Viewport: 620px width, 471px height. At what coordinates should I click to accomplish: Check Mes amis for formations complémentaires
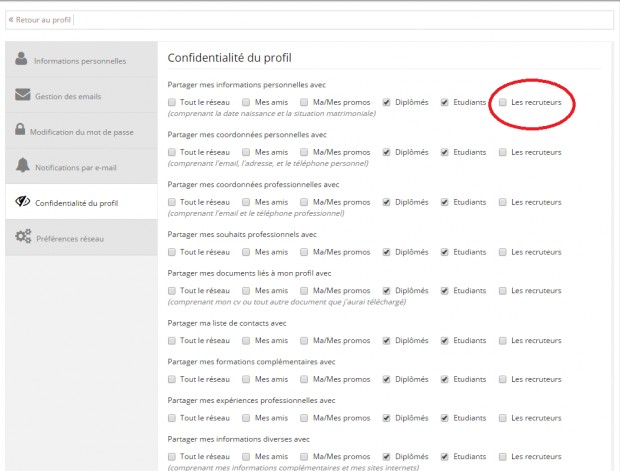[x=246, y=379]
